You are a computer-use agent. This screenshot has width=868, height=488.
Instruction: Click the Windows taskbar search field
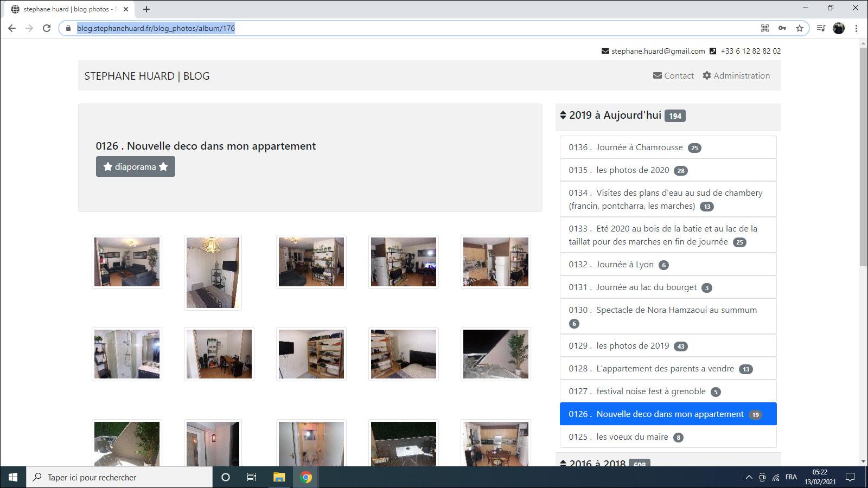[119, 477]
